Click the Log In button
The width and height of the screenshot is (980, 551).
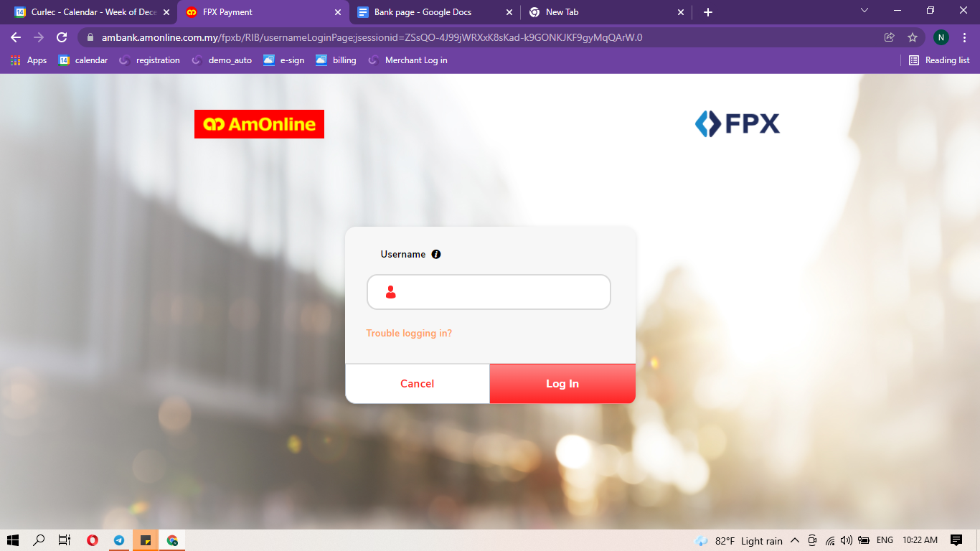(562, 384)
